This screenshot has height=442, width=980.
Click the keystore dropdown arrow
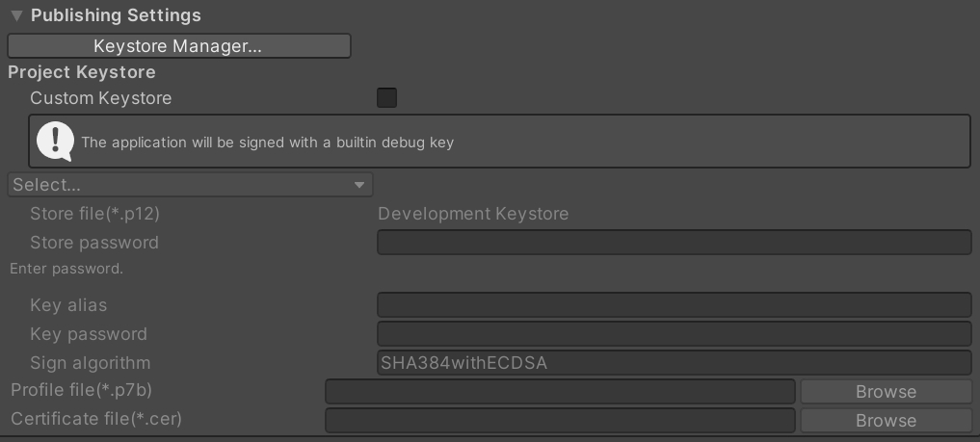pyautogui.click(x=359, y=184)
